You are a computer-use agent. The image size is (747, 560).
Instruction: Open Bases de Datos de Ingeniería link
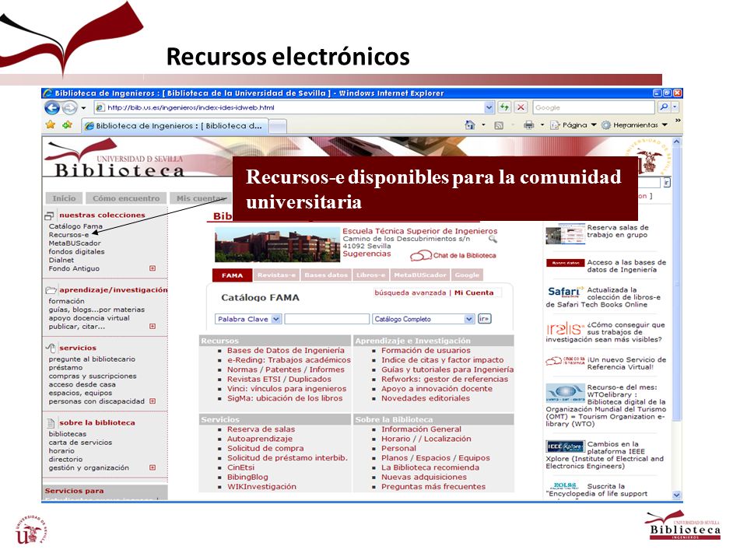tap(286, 351)
